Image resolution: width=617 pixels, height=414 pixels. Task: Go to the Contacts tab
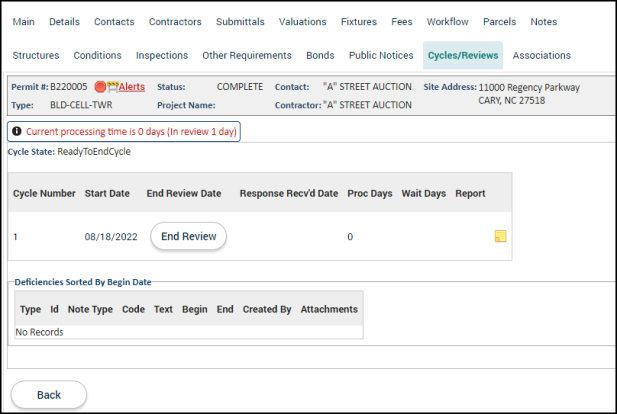(114, 22)
